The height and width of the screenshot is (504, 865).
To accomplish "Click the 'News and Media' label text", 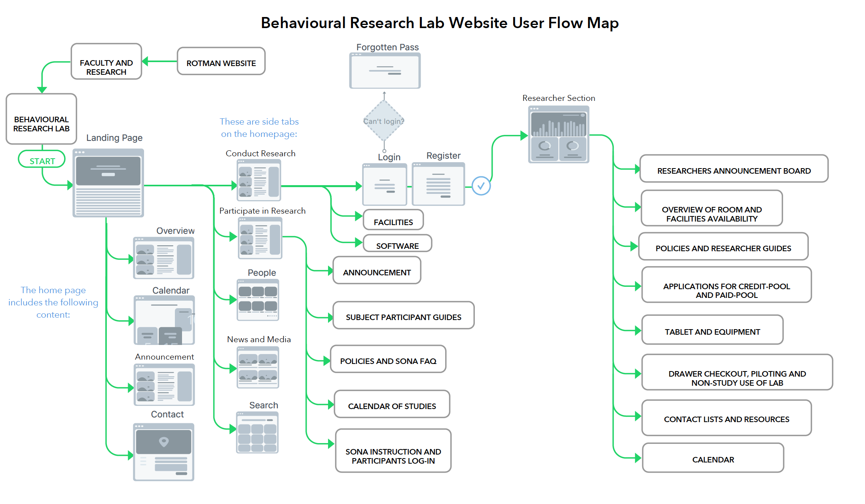I will tap(259, 339).
